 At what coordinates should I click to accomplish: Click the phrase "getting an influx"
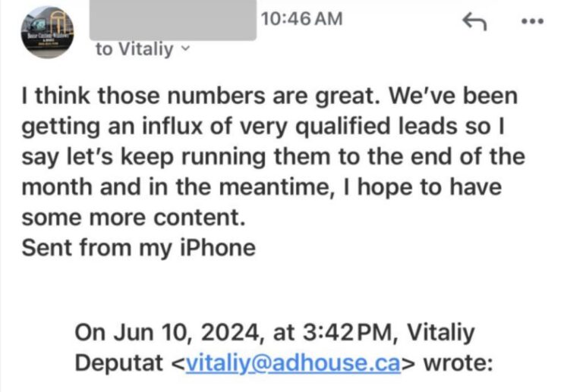[114, 127]
